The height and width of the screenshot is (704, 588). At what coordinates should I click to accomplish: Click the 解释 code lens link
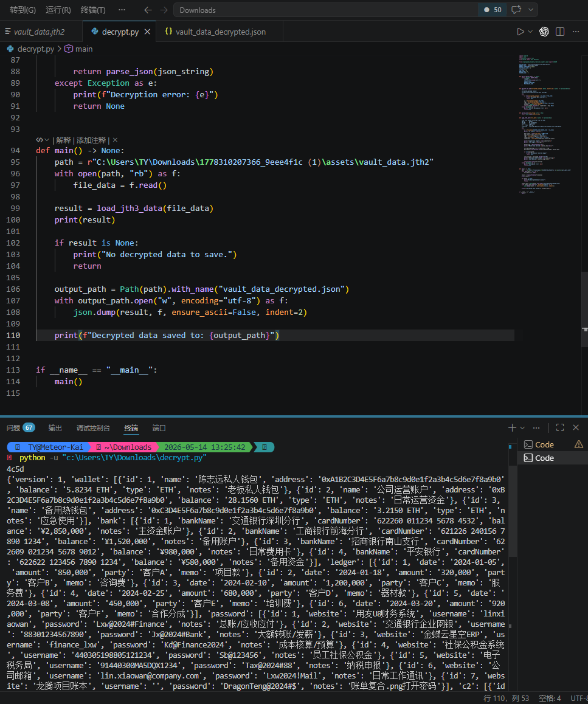[63, 140]
